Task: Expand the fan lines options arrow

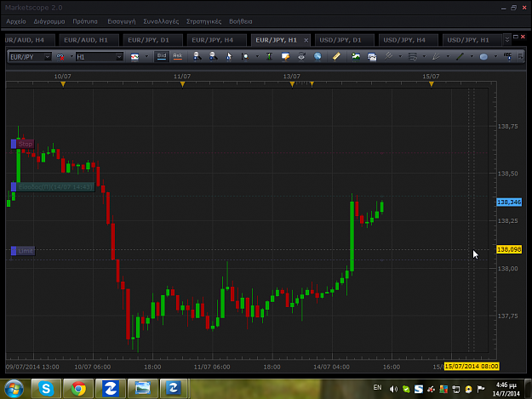Action: click(448, 57)
